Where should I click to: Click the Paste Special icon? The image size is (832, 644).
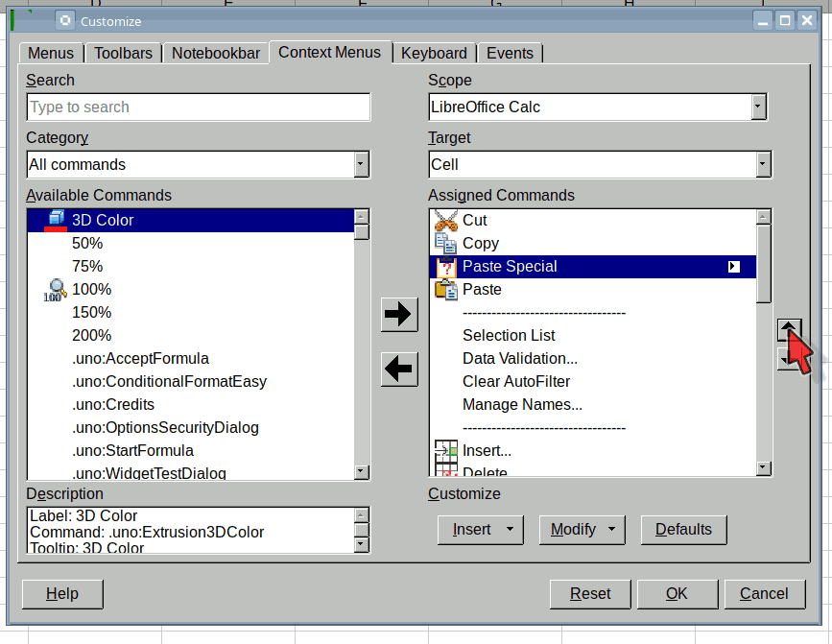pyautogui.click(x=445, y=267)
